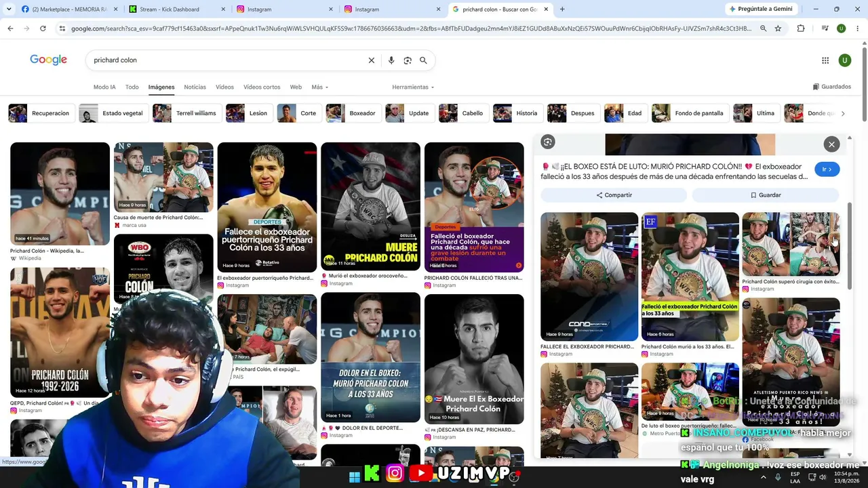This screenshot has width=868, height=488.
Task: Close the prichard colon Google tab
Action: pos(547,9)
